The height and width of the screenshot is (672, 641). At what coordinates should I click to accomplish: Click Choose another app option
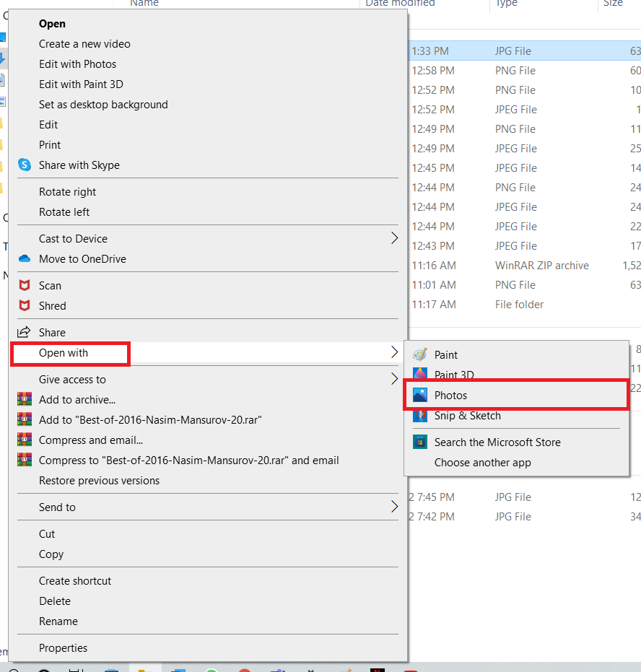(x=482, y=463)
